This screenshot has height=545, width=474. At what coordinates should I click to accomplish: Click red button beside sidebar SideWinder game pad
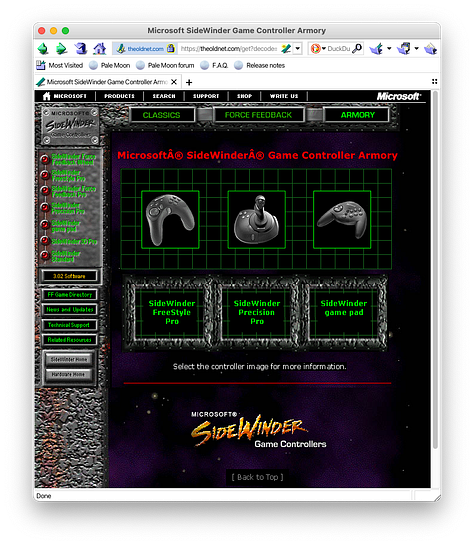pyautogui.click(x=45, y=225)
